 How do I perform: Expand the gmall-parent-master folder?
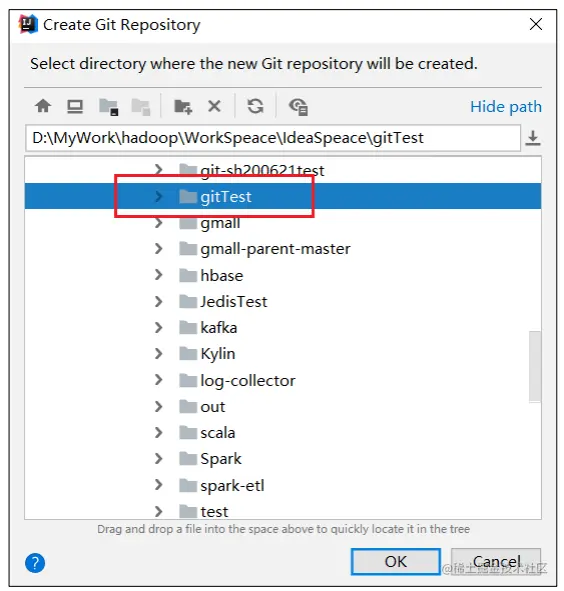[159, 249]
